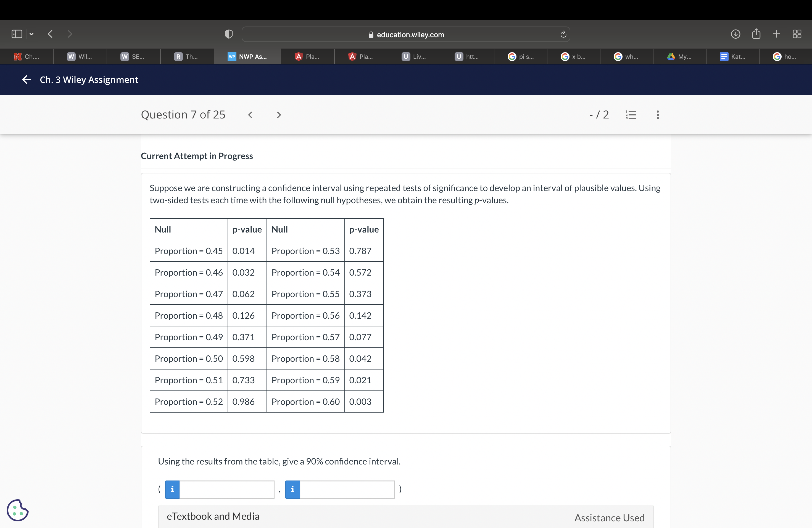Show the tab overview grid icon
Screen dimensions: 812x528
coord(797,34)
